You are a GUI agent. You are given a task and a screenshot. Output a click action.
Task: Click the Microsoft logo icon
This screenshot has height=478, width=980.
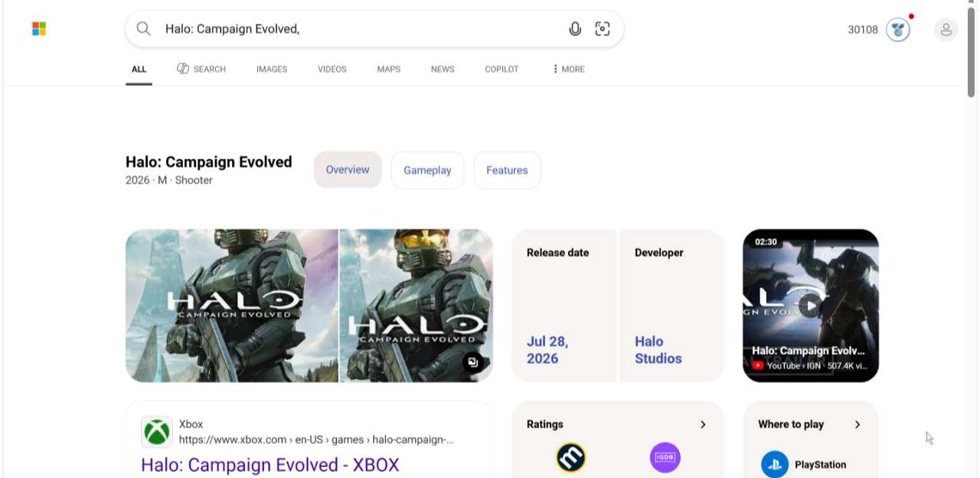tap(39, 29)
